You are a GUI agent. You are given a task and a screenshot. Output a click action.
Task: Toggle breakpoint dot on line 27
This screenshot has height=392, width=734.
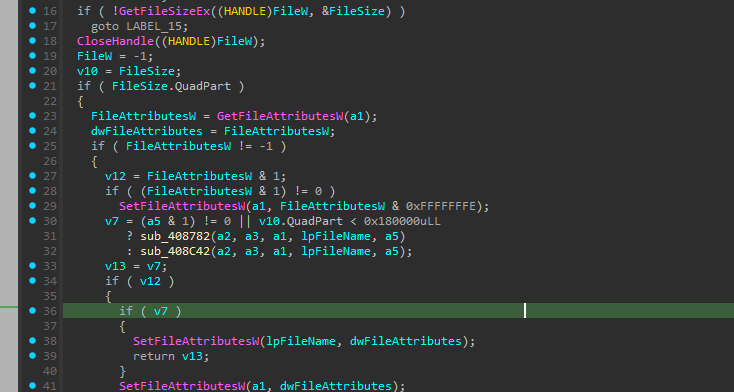coord(32,176)
